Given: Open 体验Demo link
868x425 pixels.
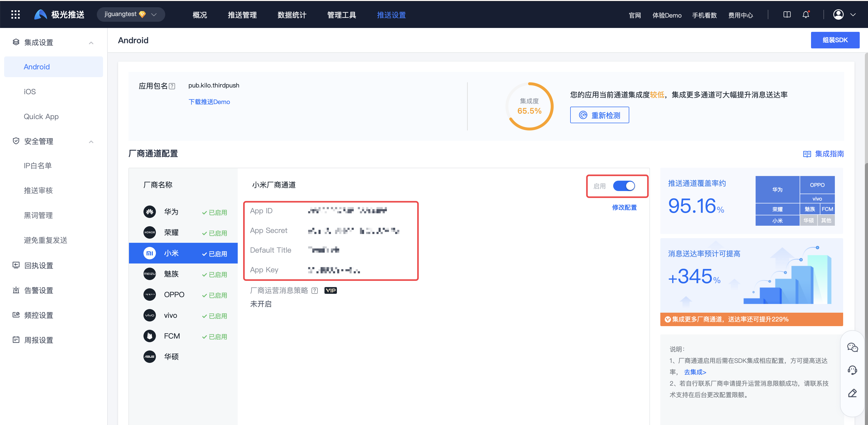Looking at the screenshot, I should coord(667,15).
